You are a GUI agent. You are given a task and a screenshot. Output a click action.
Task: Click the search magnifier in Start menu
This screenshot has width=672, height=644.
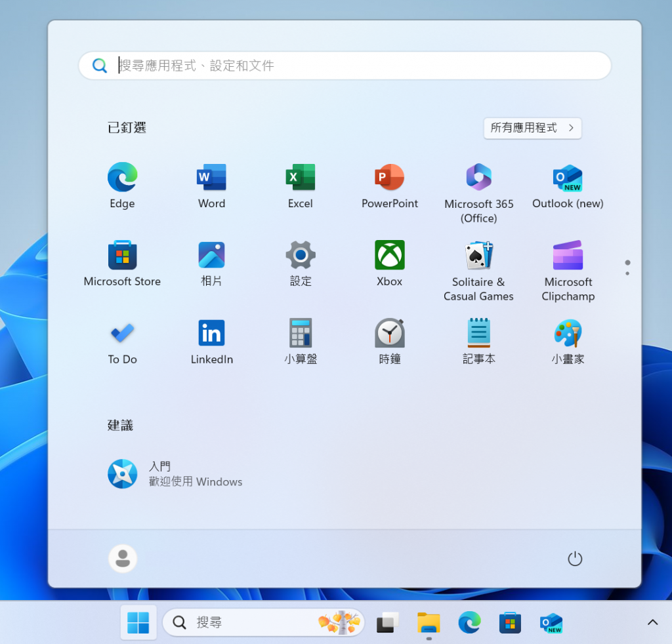point(100,66)
